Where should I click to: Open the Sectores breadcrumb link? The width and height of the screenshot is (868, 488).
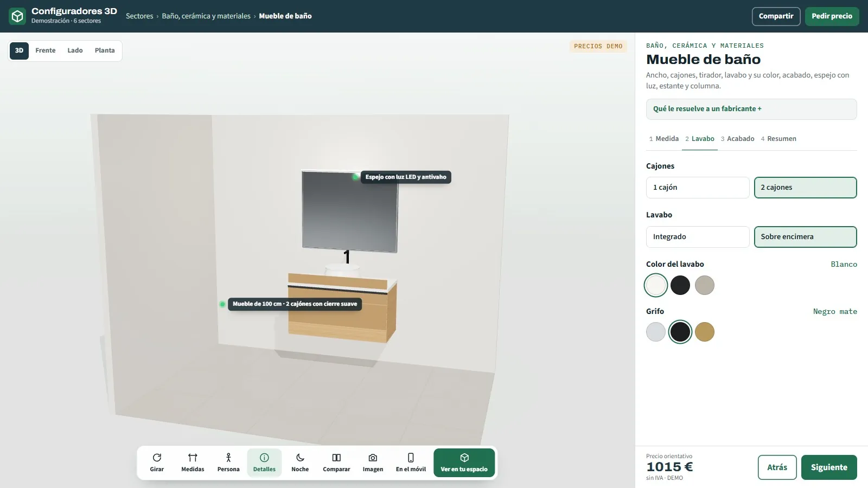click(x=139, y=16)
